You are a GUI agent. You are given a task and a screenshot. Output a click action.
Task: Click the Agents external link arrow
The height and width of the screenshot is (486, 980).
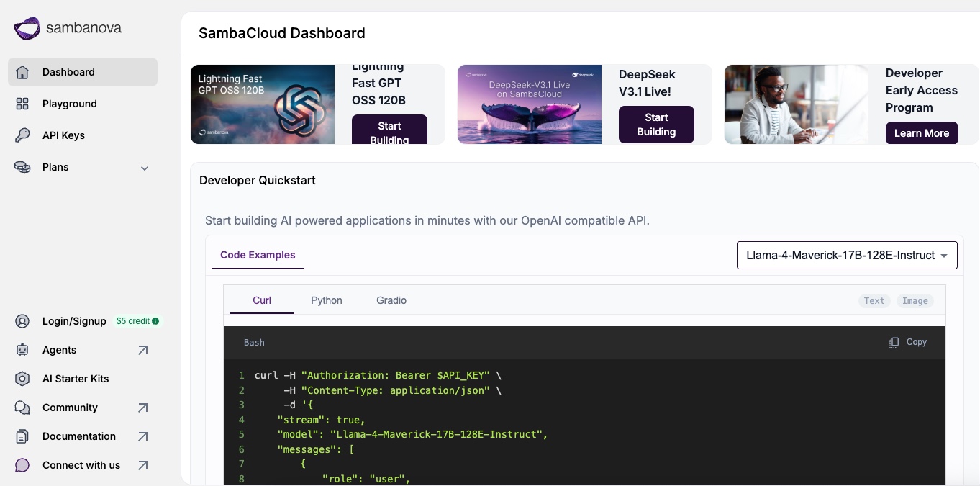pos(142,350)
